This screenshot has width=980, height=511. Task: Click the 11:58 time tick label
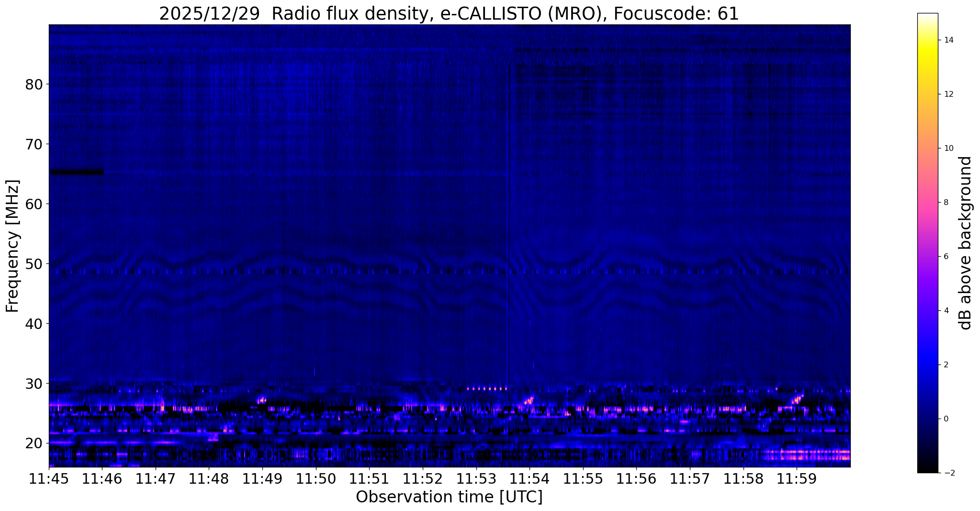coord(743,478)
